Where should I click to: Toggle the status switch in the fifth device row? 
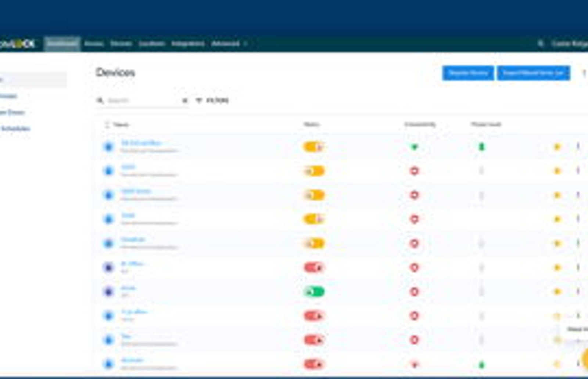[313, 243]
